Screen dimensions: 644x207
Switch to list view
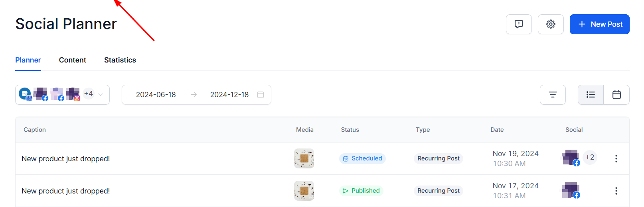[x=591, y=95]
